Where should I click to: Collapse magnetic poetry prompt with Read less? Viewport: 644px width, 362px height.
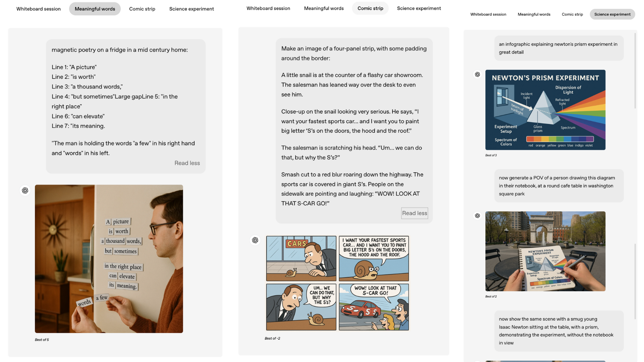(x=187, y=163)
